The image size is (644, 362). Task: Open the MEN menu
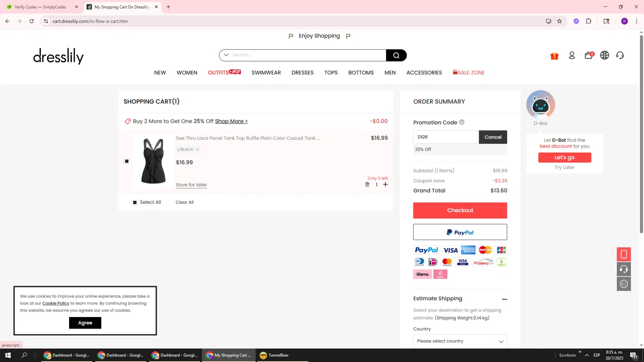click(x=390, y=73)
